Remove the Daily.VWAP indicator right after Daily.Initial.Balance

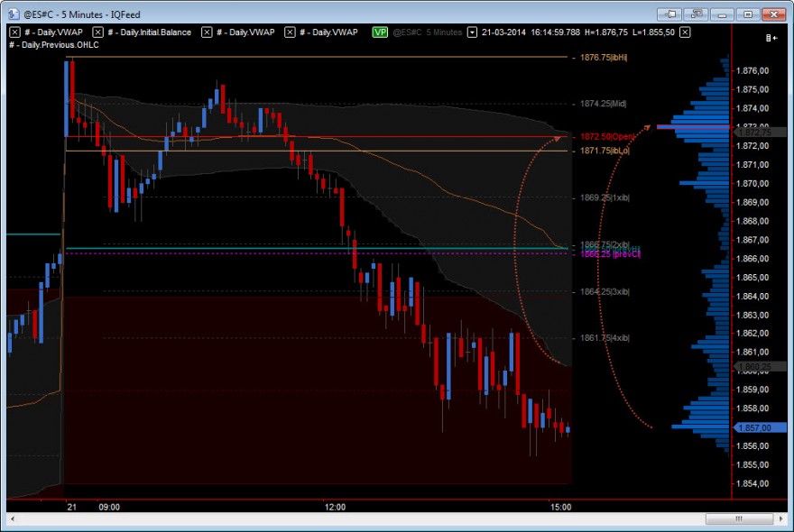pyautogui.click(x=207, y=32)
